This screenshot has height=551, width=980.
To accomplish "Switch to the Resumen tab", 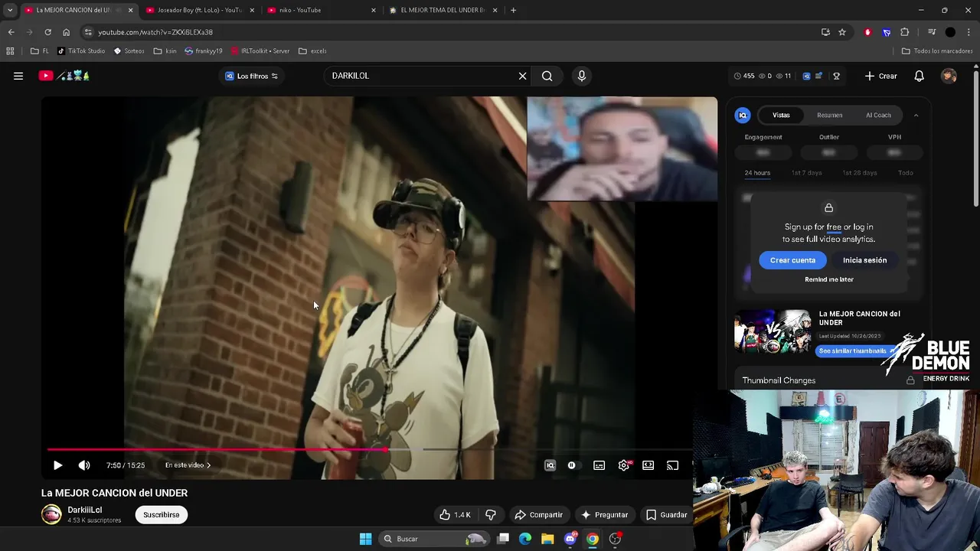I will point(829,116).
